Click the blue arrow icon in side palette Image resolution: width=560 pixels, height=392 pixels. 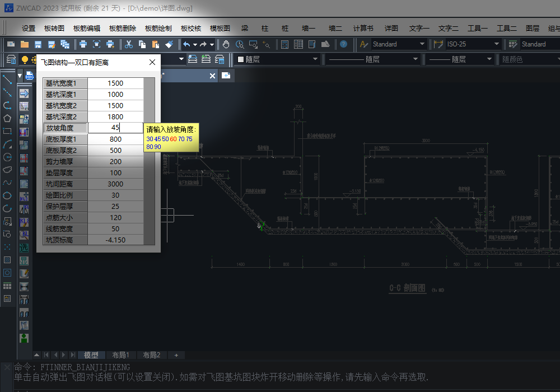[x=24, y=94]
